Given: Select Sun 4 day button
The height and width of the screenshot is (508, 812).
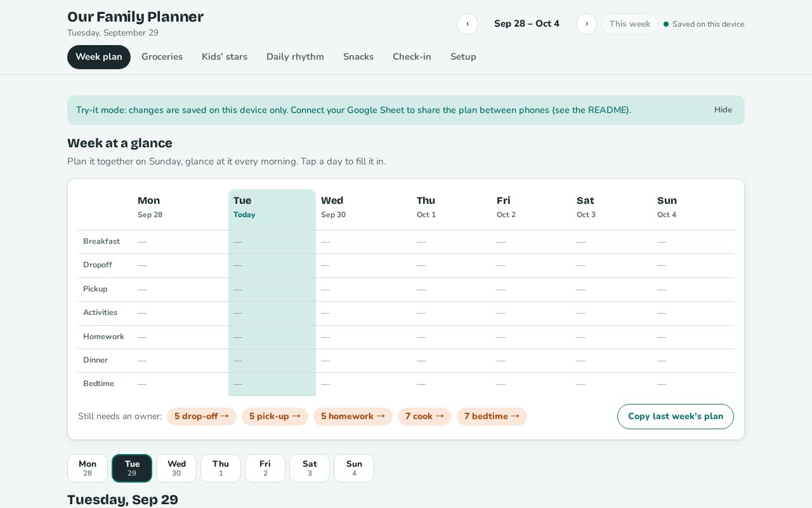Looking at the screenshot, I should coord(354,468).
